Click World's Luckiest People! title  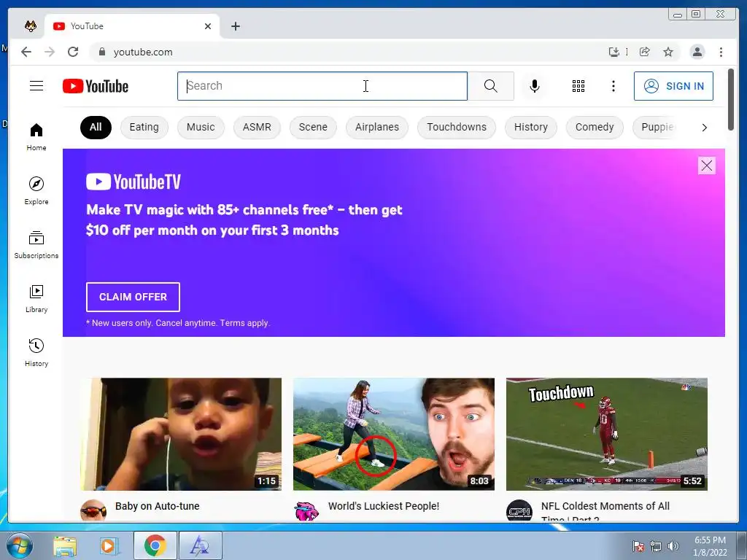coord(384,506)
